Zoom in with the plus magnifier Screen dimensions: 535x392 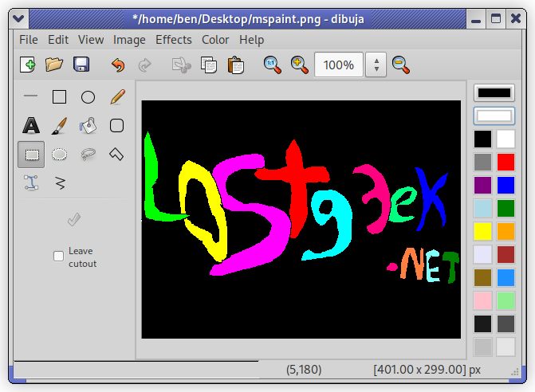(x=300, y=65)
